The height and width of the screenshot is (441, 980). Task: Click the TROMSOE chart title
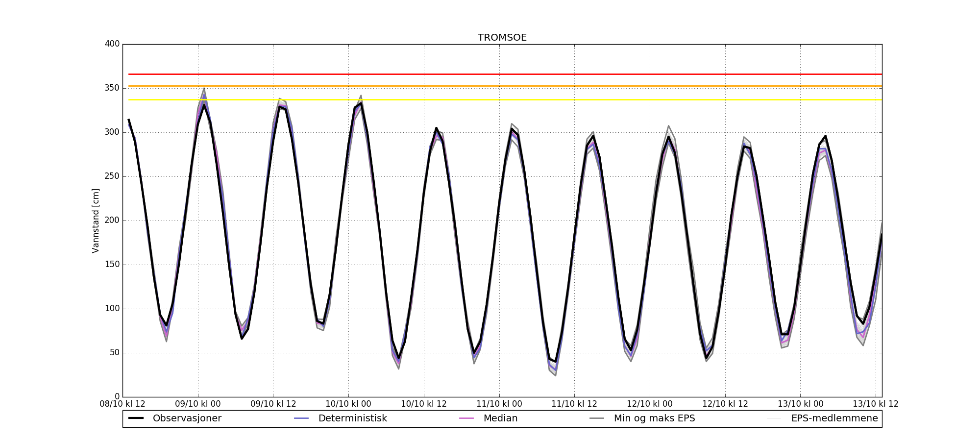point(502,38)
